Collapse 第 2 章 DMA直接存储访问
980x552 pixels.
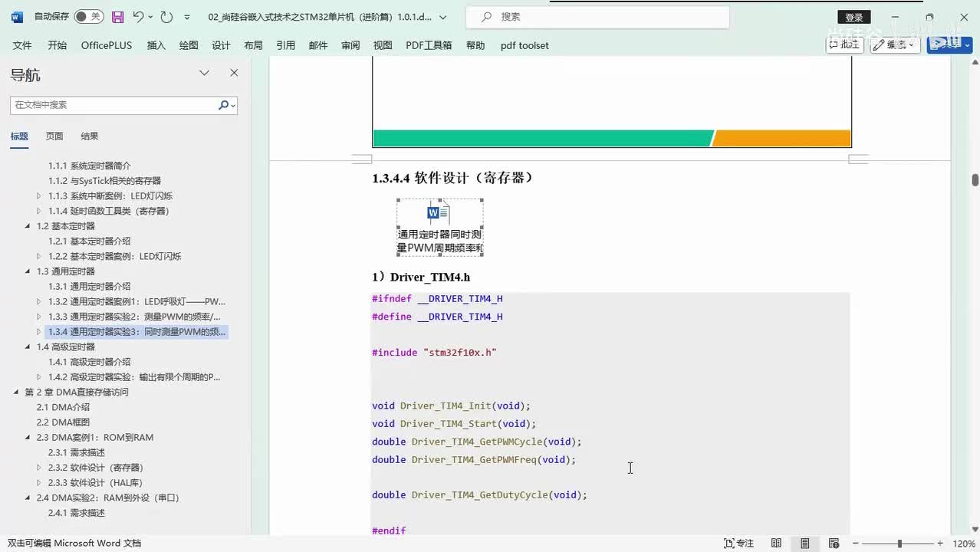tap(17, 393)
